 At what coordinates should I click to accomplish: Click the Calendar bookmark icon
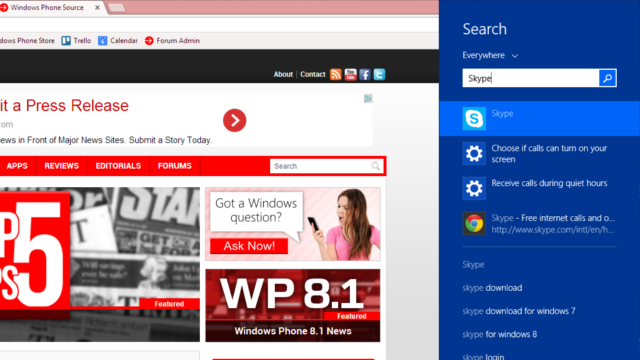(102, 41)
